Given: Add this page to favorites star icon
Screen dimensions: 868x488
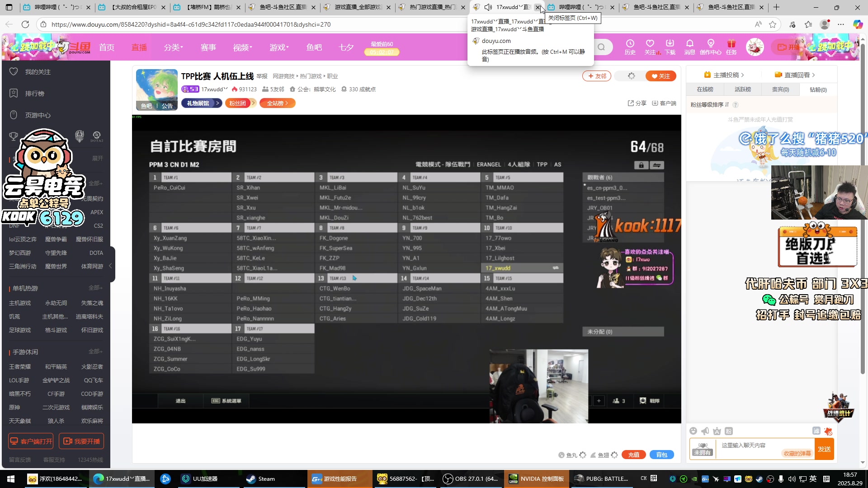Looking at the screenshot, I should click(x=773, y=24).
